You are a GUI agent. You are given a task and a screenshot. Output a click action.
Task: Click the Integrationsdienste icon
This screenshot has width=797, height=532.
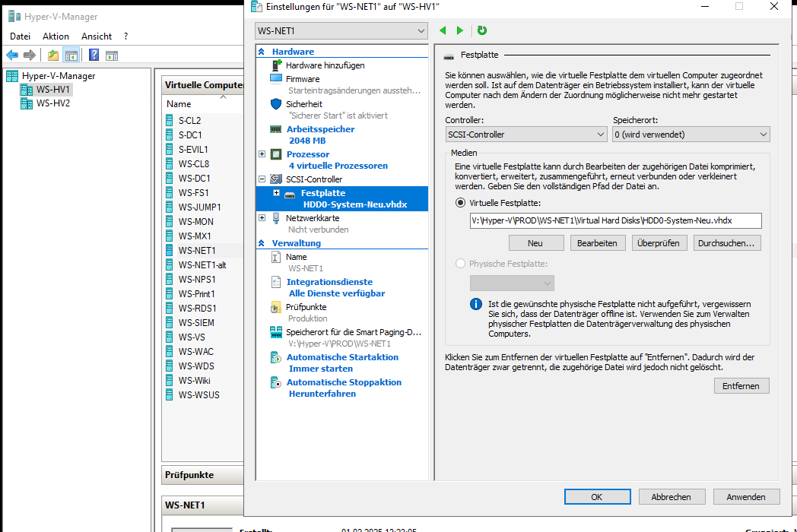(276, 282)
